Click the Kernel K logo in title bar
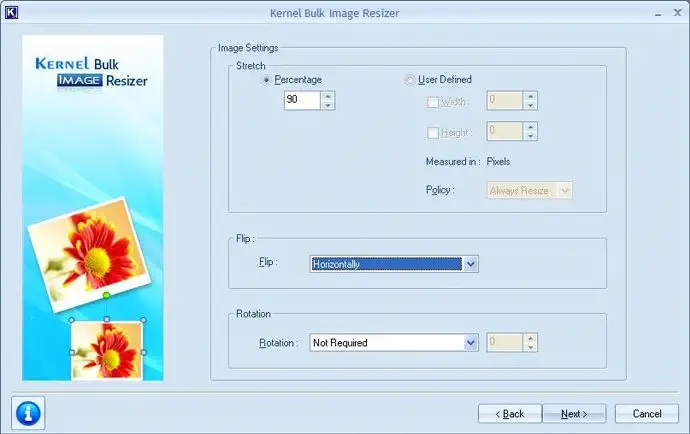Screen dimensions: 690x434 [11, 12]
